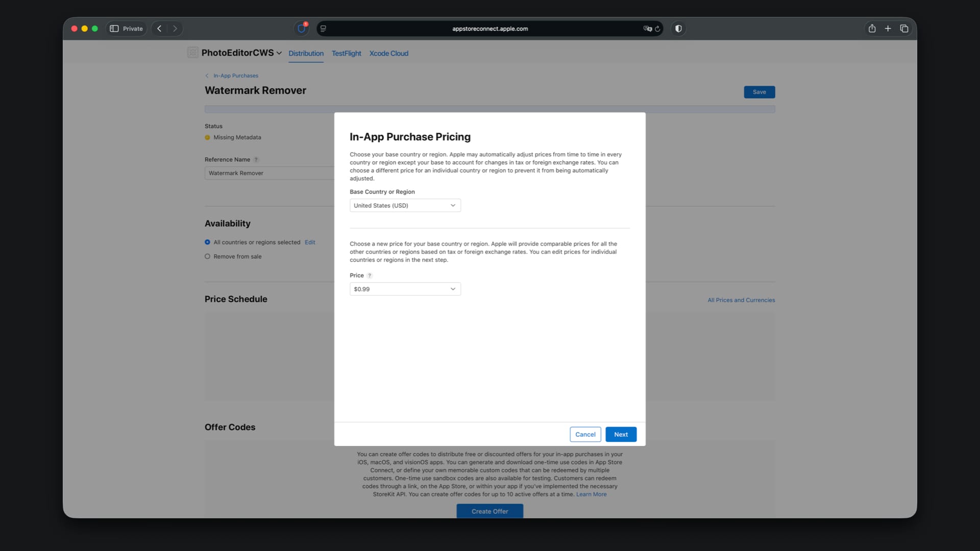Select the Remove from sale radio button

[x=207, y=257]
